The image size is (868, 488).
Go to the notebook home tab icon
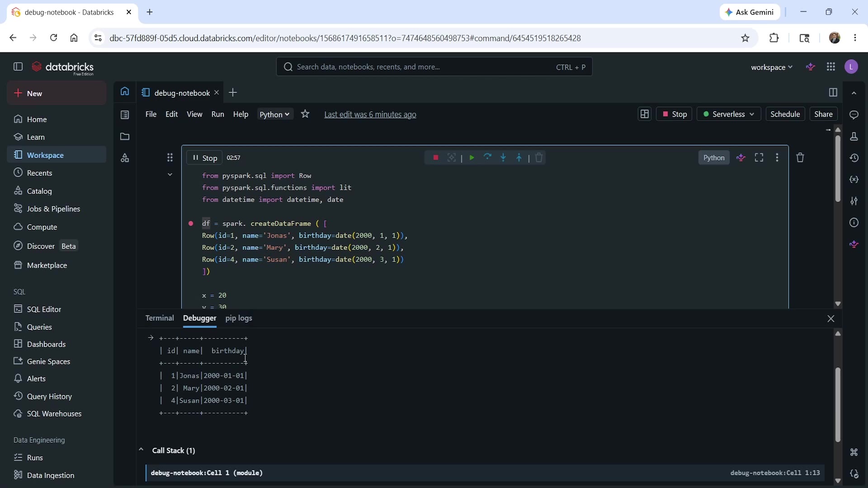click(125, 92)
